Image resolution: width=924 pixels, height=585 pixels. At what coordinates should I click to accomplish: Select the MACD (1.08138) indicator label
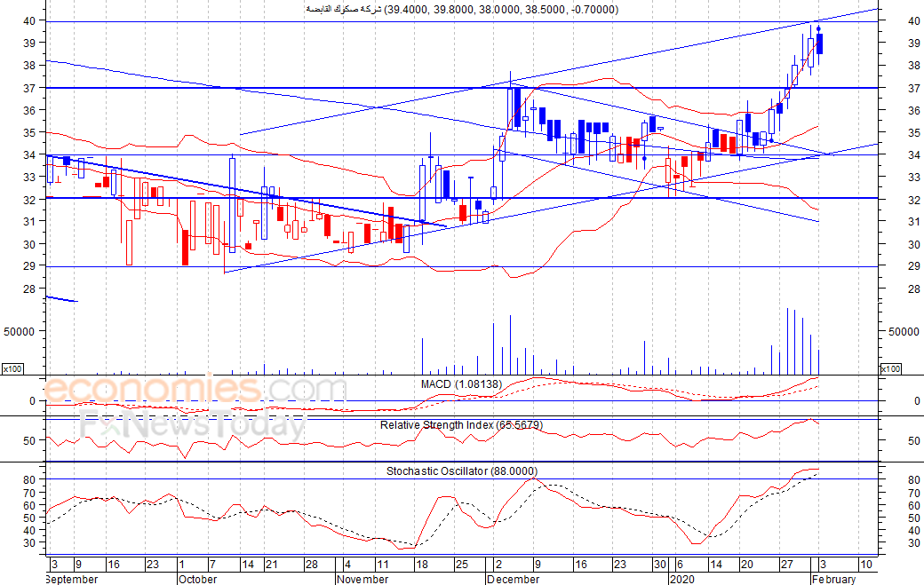coord(461,384)
